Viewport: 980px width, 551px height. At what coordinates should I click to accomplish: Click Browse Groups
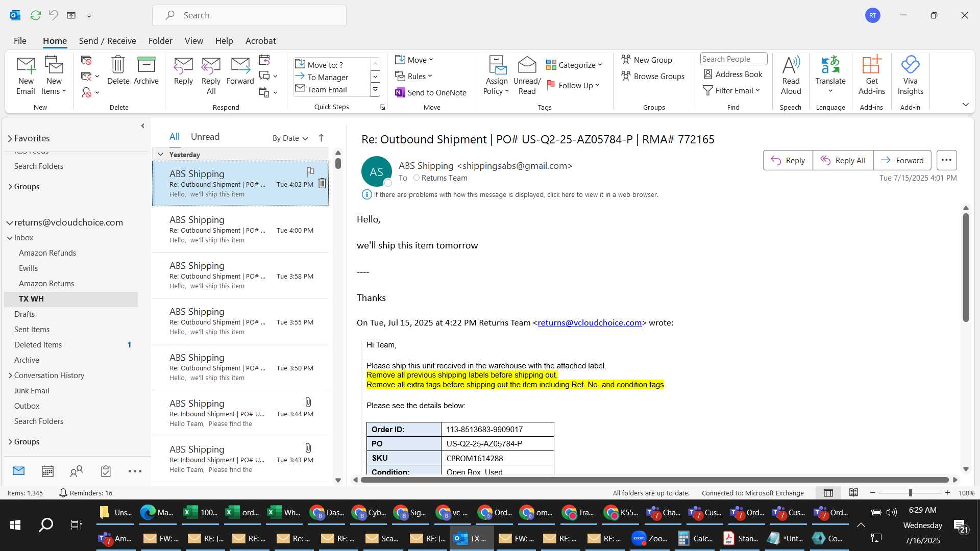coord(653,76)
